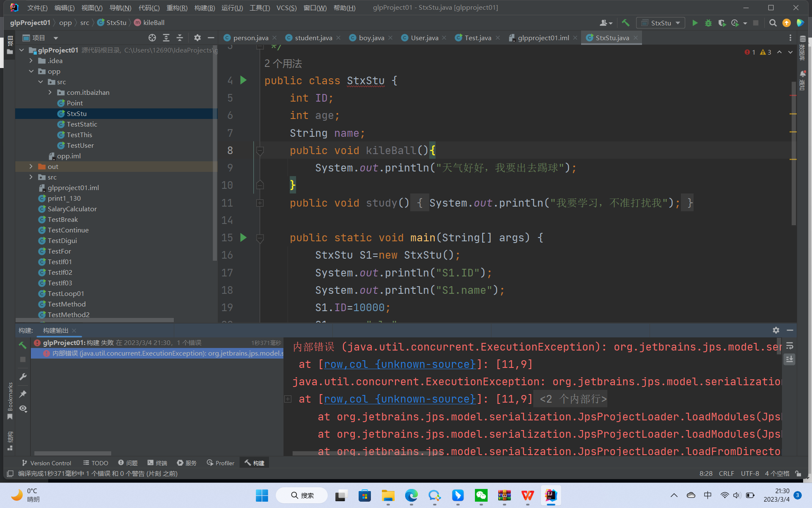The width and height of the screenshot is (812, 508).
Task: Expand the out folder
Action: pos(31,167)
